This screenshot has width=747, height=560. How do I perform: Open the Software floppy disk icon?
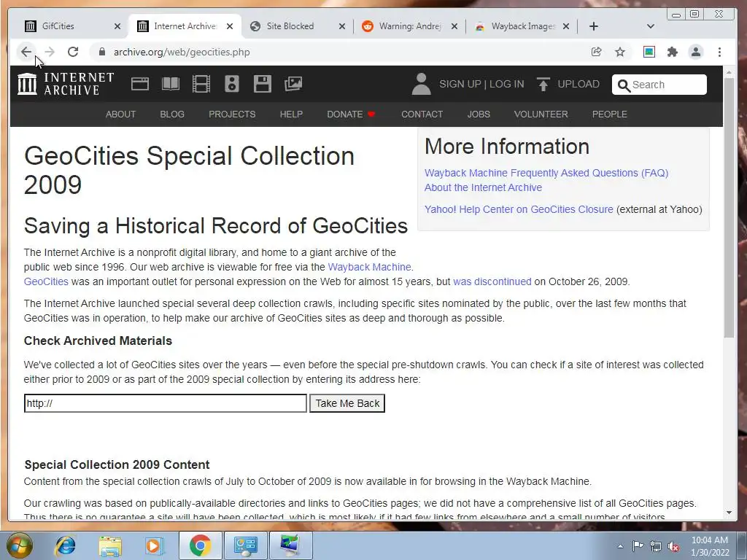coord(263,84)
